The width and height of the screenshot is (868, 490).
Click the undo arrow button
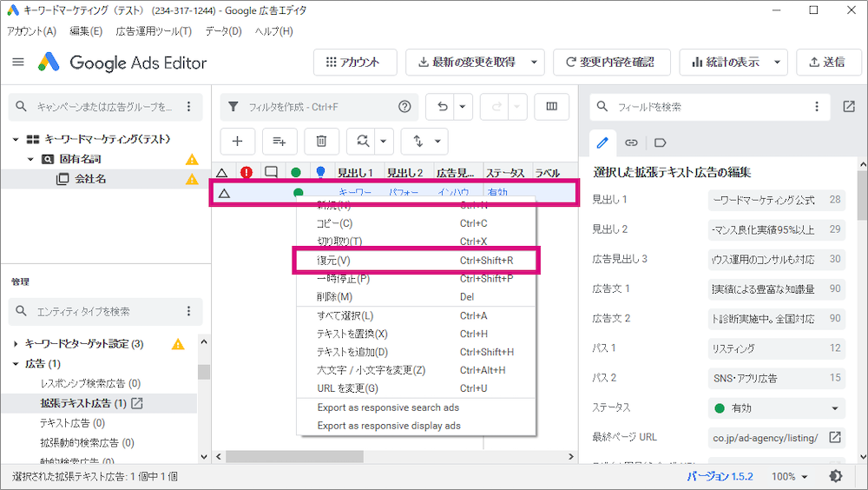442,106
